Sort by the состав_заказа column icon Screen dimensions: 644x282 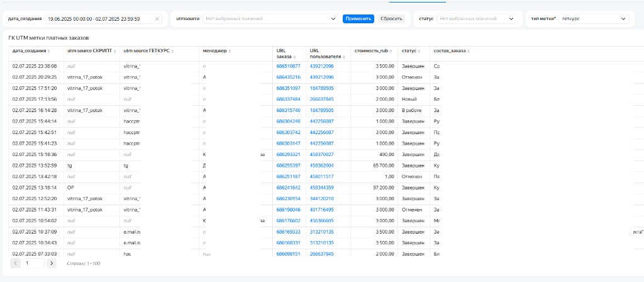point(469,52)
